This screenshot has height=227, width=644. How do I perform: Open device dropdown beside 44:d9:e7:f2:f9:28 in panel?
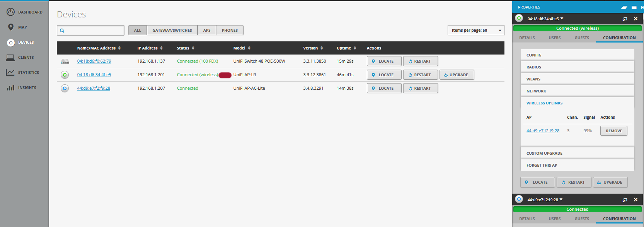561,200
